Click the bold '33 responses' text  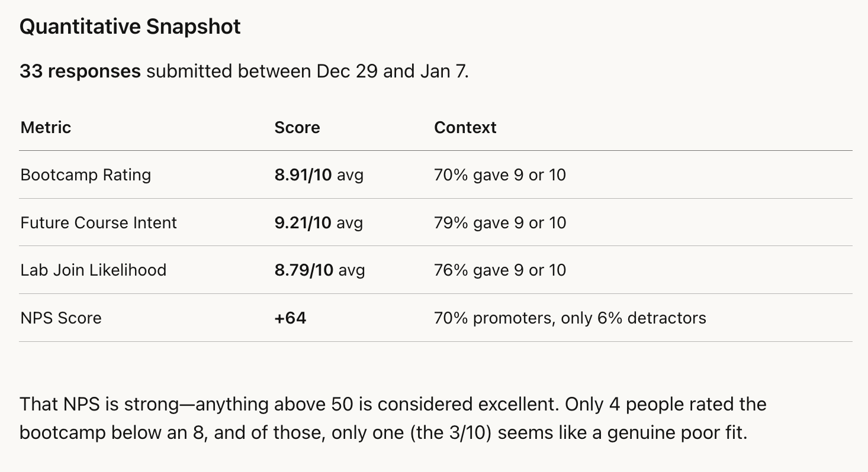[x=80, y=72]
